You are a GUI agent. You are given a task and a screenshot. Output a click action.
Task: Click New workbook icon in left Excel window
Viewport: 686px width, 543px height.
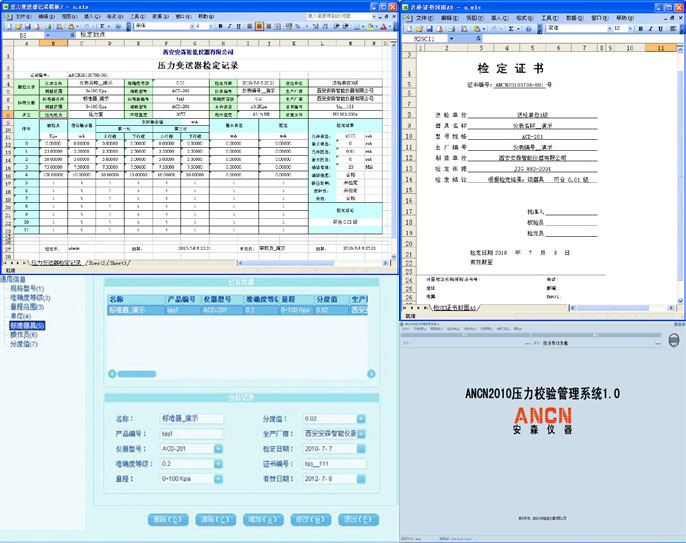click(8, 27)
